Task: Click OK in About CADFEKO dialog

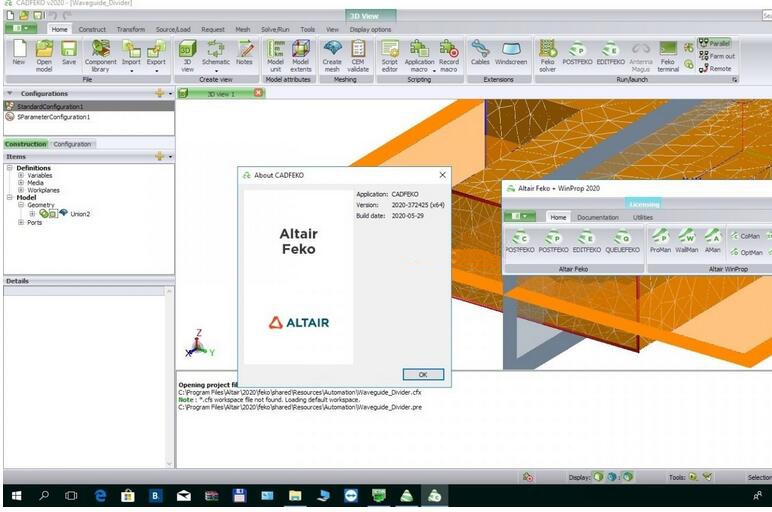Action: coord(423,375)
